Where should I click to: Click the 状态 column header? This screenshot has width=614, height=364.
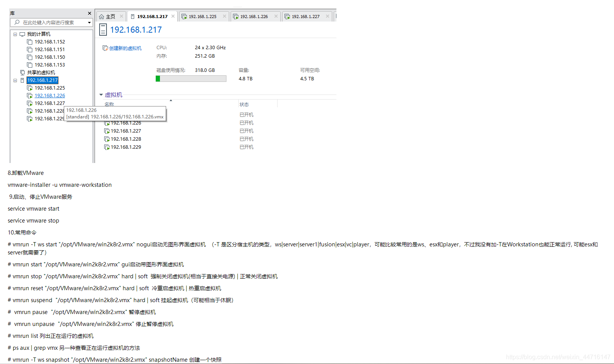tap(244, 104)
